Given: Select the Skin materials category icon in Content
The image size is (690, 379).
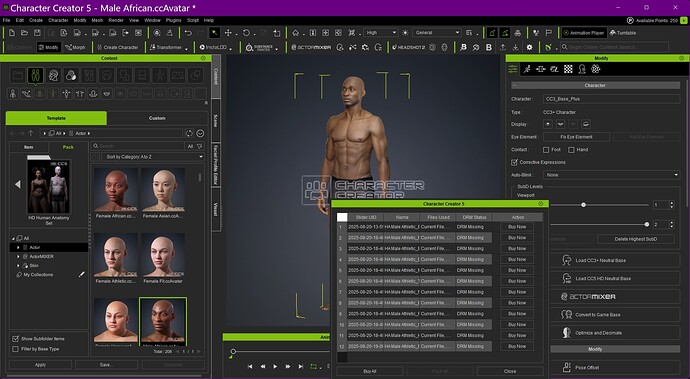Looking at the screenshot, I should click(71, 75).
